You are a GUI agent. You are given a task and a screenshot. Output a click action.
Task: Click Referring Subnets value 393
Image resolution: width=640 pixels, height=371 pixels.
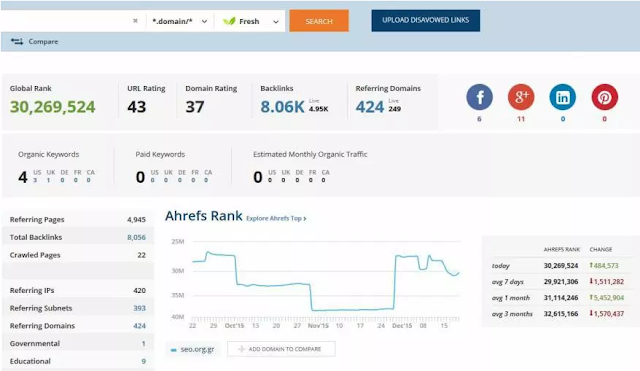139,308
